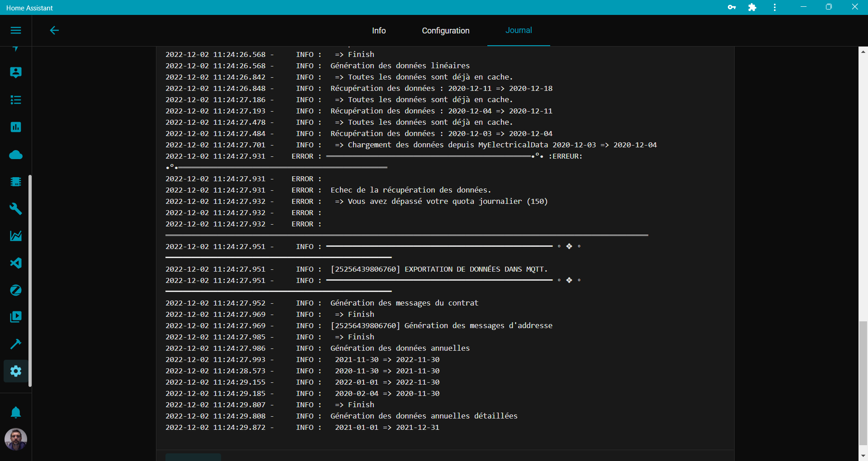Click the back arrow navigation icon
Screen dimensions: 868x461
point(54,30)
